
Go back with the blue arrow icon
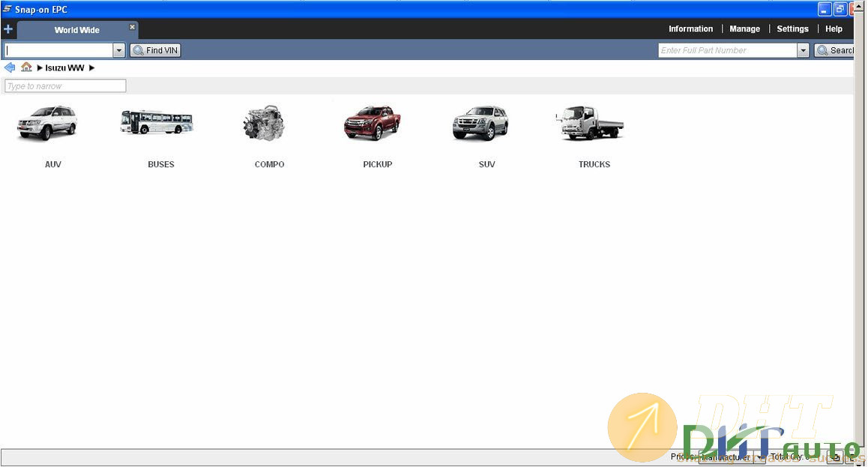tap(10, 67)
